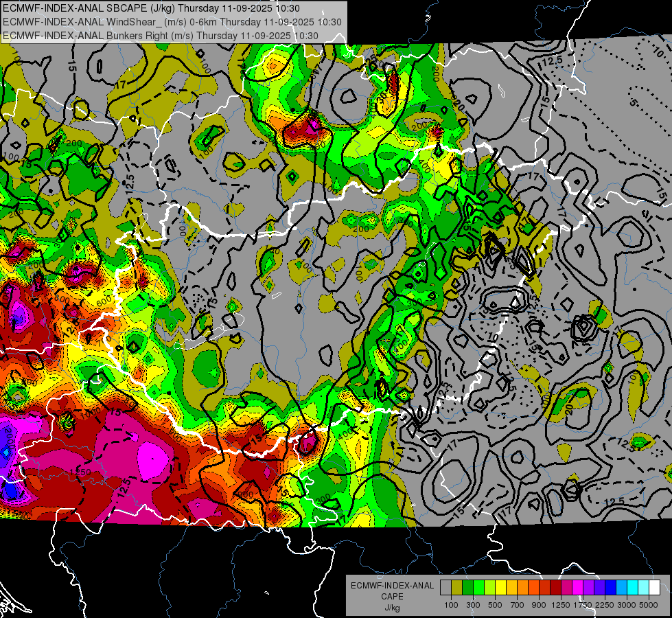The width and height of the screenshot is (672, 618).
Task: Click the dark green legend swatch
Action: click(468, 588)
